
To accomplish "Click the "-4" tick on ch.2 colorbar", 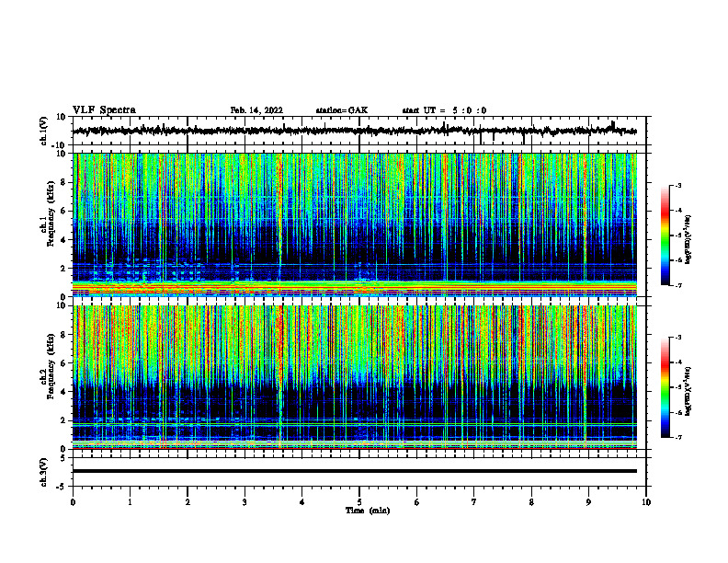I will point(677,362).
